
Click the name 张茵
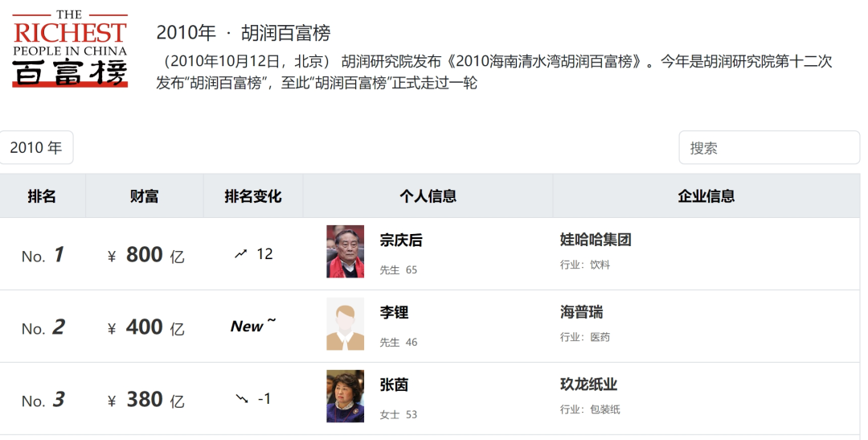click(394, 384)
